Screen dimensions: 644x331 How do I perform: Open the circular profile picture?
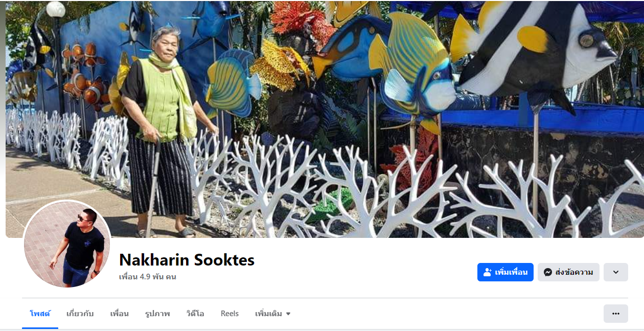pyautogui.click(x=67, y=244)
